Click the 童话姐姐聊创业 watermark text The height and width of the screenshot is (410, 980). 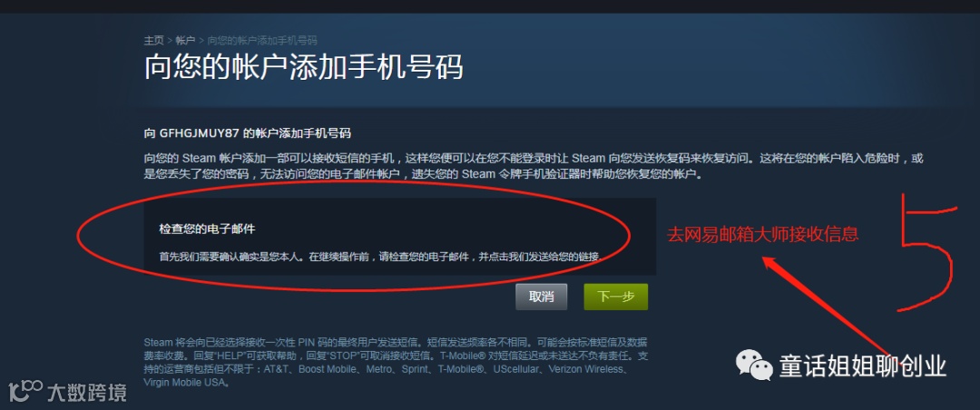click(x=863, y=366)
